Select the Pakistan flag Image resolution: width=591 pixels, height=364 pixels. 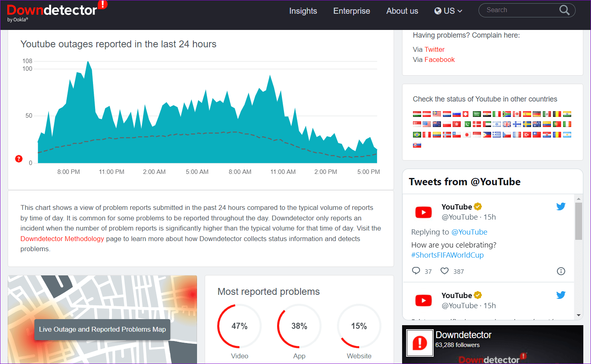coord(467,124)
